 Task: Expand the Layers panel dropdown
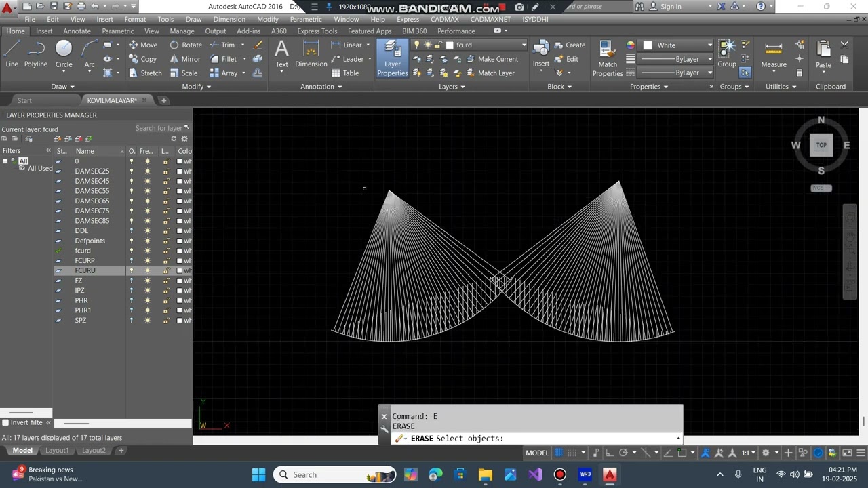click(452, 87)
